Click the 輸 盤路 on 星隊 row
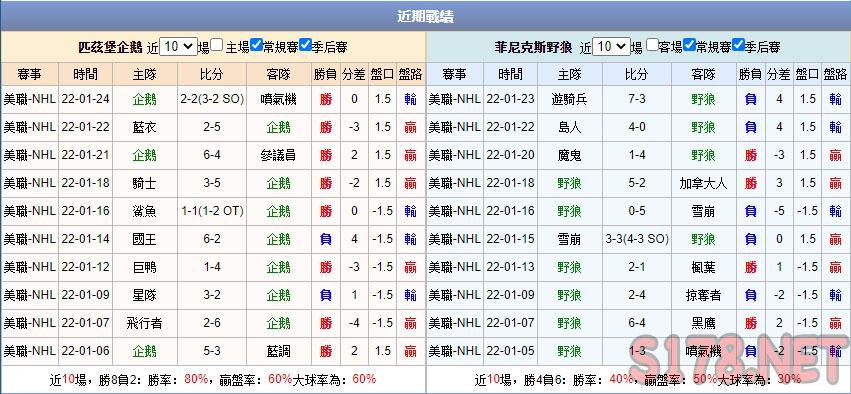 (410, 295)
